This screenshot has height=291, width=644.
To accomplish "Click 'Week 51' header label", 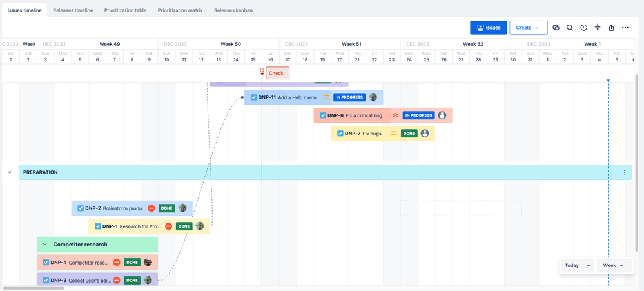I will coord(352,44).
